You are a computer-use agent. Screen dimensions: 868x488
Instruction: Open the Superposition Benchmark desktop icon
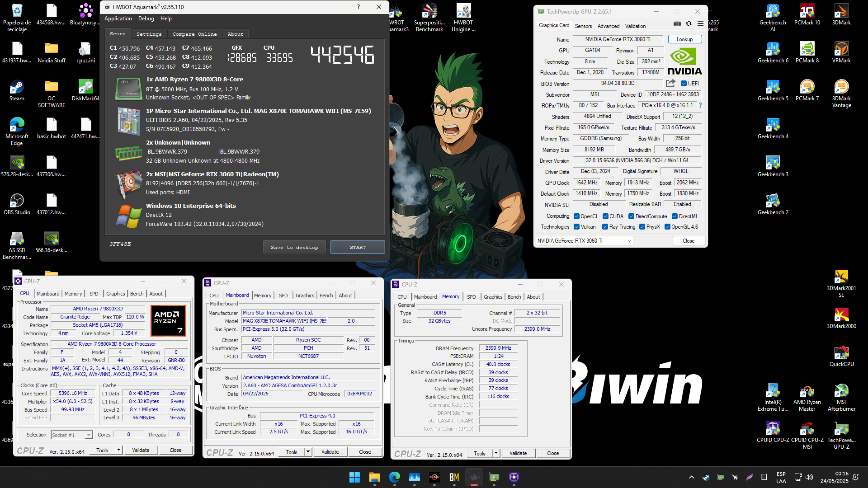[x=429, y=18]
